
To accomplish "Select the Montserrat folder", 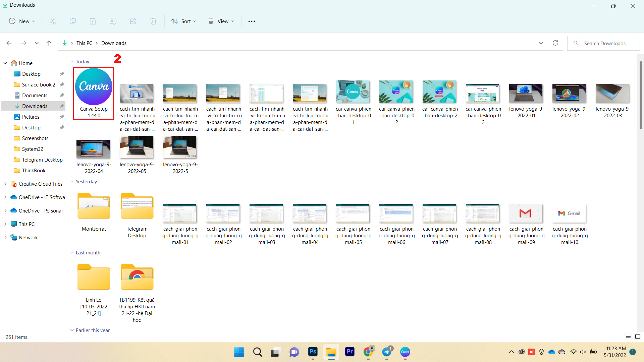I will click(x=94, y=212).
